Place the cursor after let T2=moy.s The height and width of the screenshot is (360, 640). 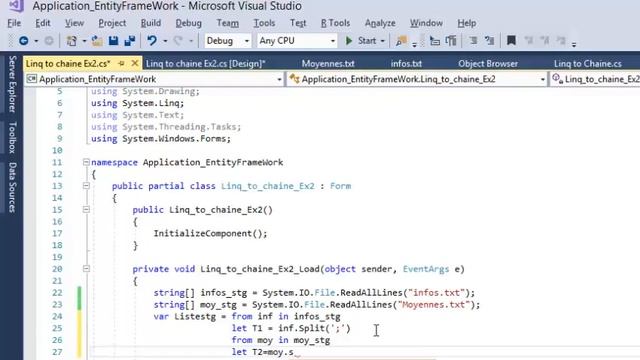[x=295, y=352]
